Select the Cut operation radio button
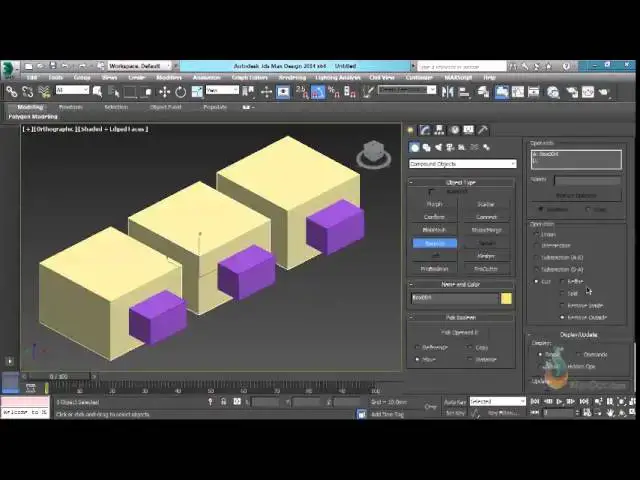640x480 pixels. (x=537, y=282)
